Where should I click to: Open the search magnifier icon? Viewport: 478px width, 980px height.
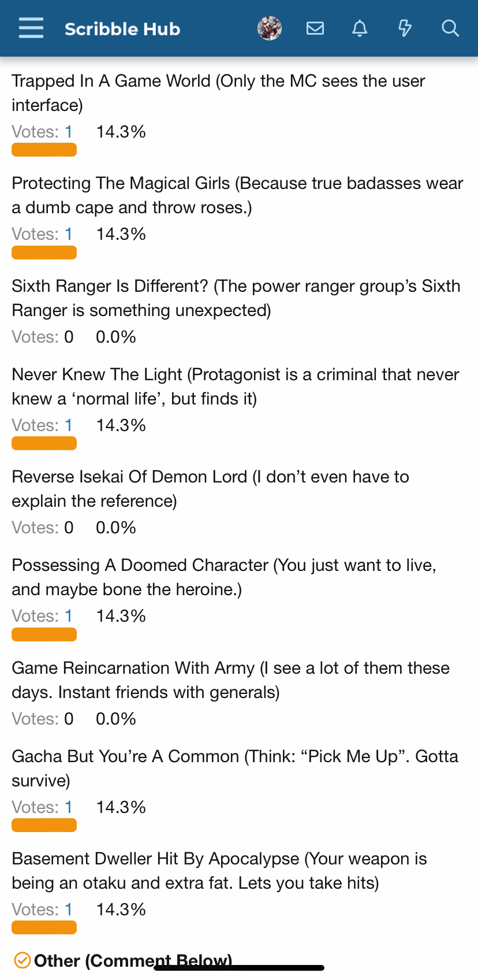[450, 28]
